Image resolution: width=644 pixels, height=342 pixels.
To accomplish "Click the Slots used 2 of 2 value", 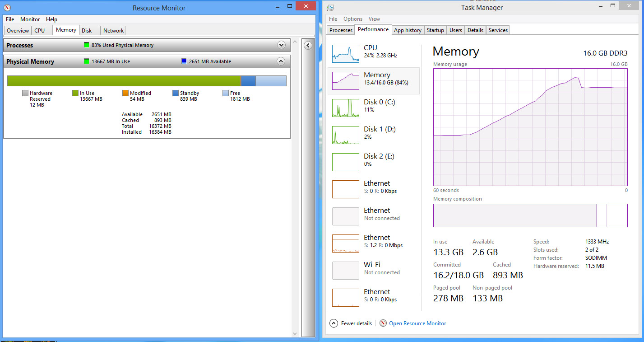I will (592, 250).
